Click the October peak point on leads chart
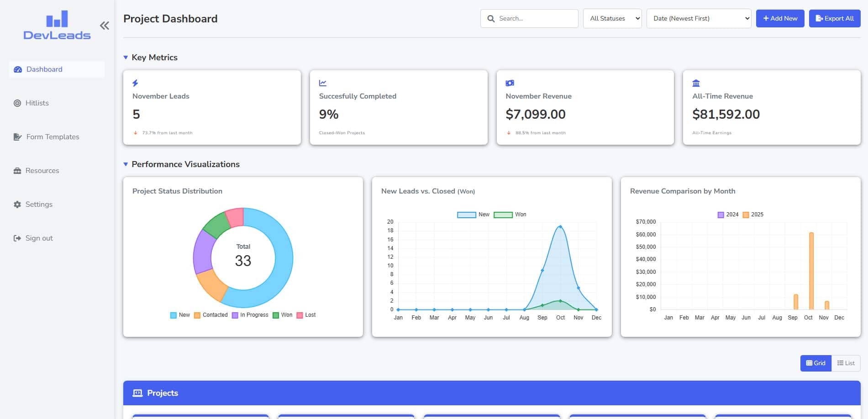The height and width of the screenshot is (419, 868). (x=560, y=226)
